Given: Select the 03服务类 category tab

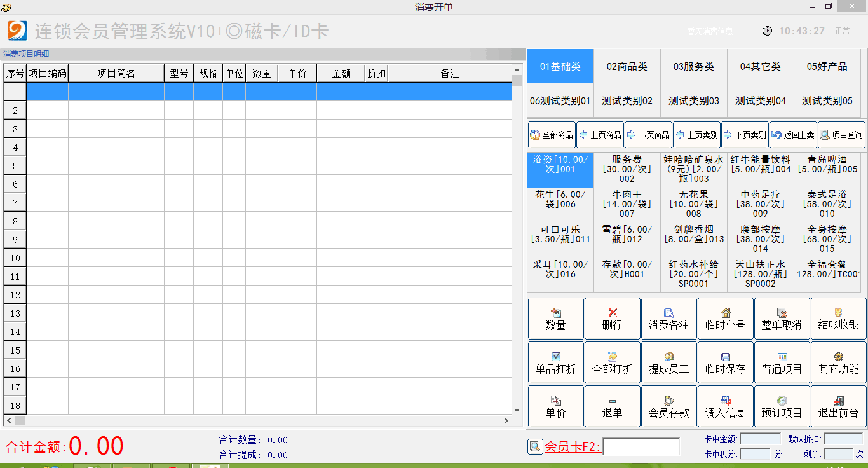Looking at the screenshot, I should pos(693,67).
